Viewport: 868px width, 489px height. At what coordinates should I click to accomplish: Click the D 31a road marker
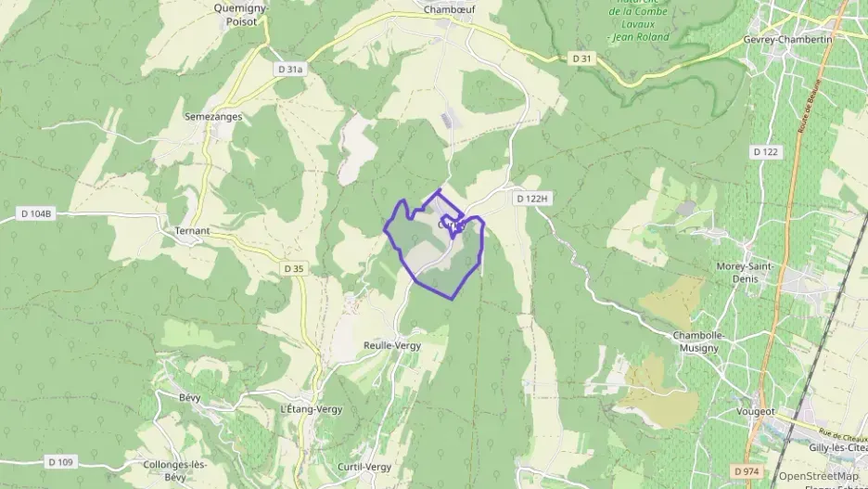(x=290, y=70)
